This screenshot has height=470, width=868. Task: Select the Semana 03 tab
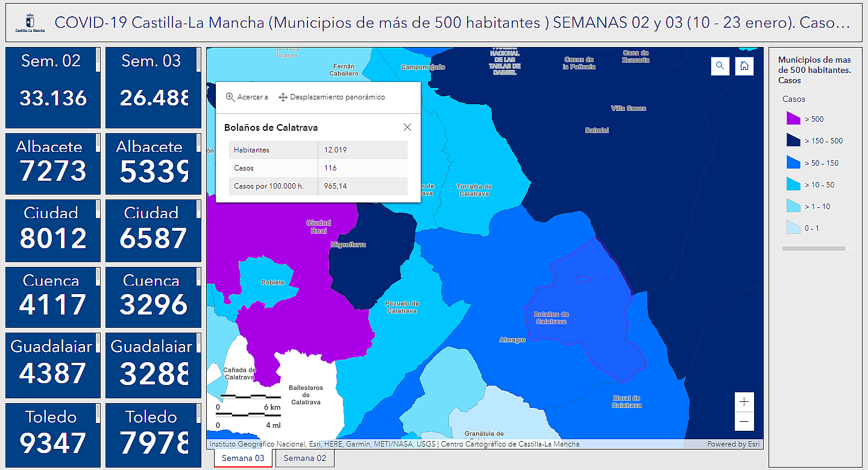[x=243, y=458]
